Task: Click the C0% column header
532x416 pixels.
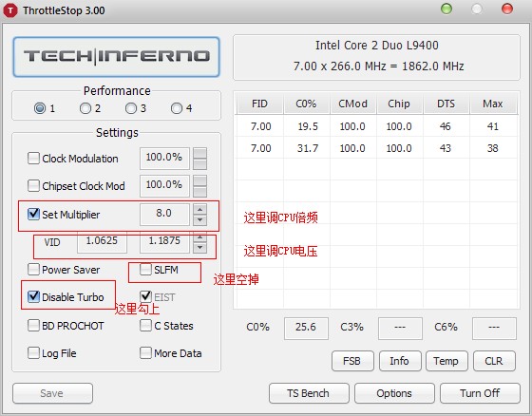Action: 306,104
